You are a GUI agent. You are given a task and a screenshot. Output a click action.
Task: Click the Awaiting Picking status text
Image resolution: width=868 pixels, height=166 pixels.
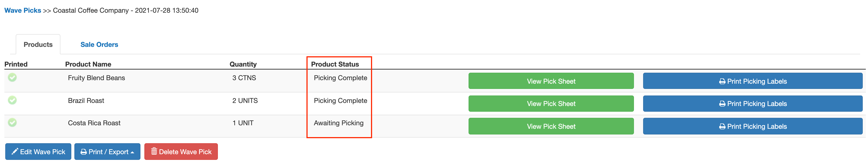(339, 123)
